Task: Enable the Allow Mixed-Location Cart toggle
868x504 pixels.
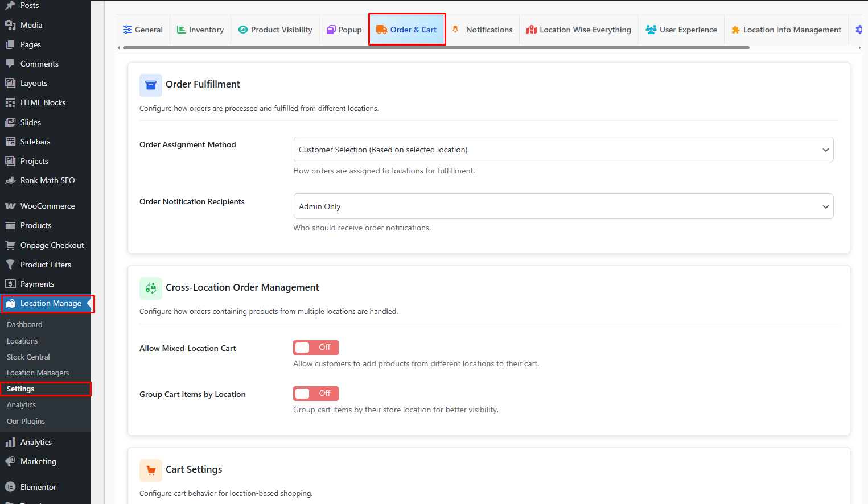Action: tap(316, 348)
